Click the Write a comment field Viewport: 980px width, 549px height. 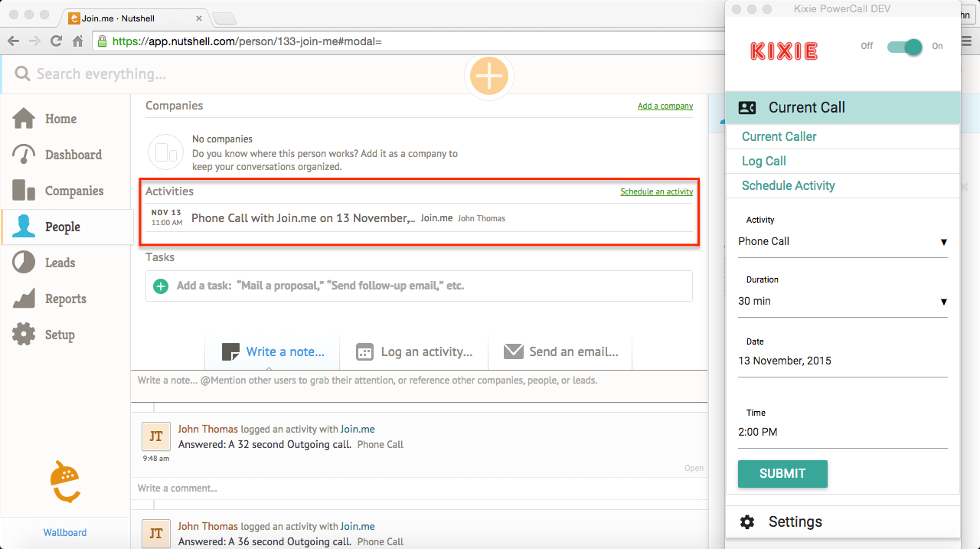point(419,489)
